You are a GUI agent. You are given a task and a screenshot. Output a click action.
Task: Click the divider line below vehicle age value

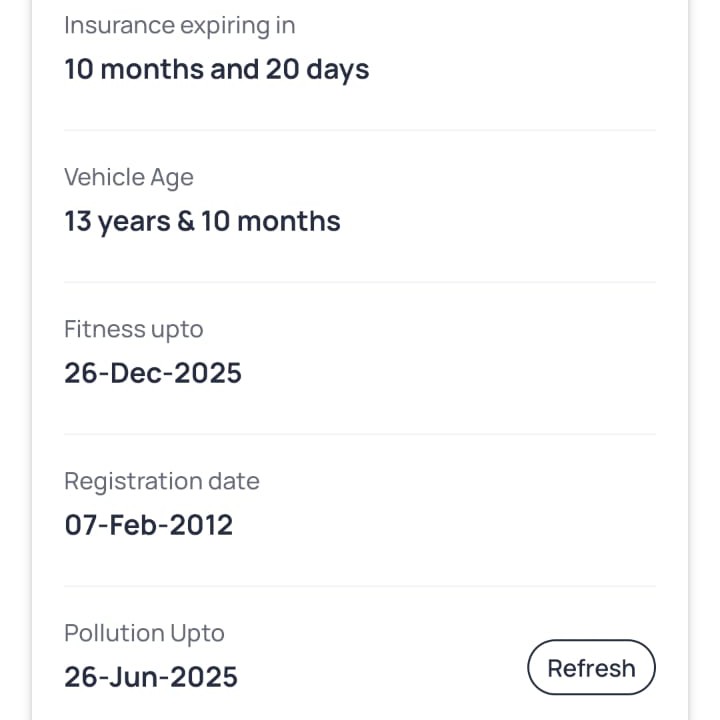pos(360,282)
